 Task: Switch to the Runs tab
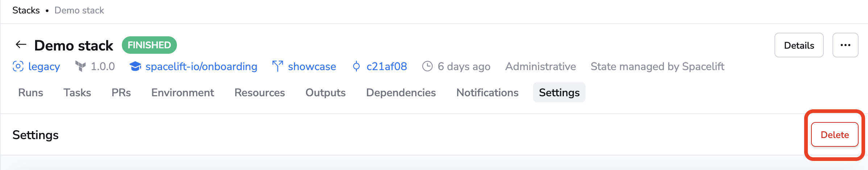(31, 93)
